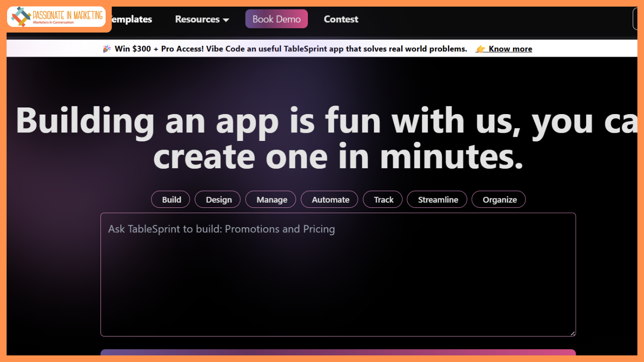Click the pointing hand emoji before Know more
644x362 pixels.
tap(481, 49)
